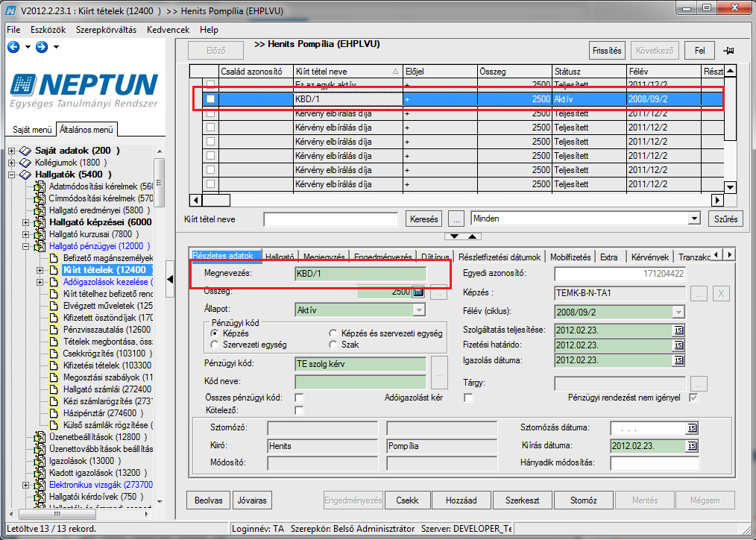Image resolution: width=756 pixels, height=540 pixels.
Task: Expand the Elektronikus vizsgák tree node
Action: pos(26,485)
